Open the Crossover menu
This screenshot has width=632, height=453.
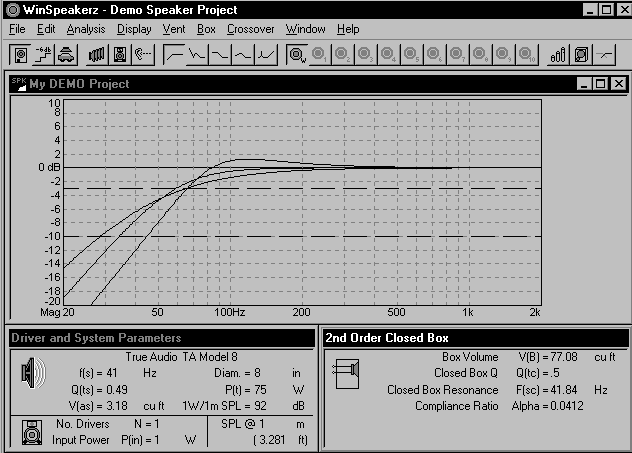[x=250, y=29]
